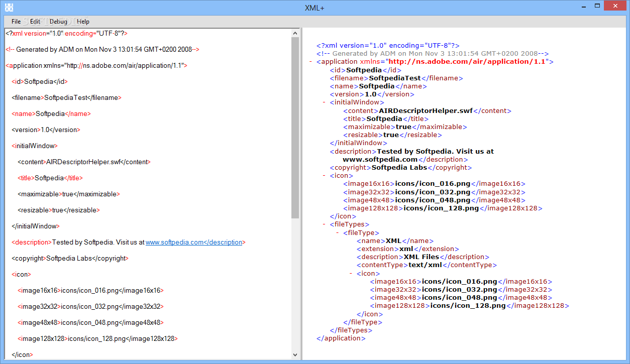Screen dimensions: 630x364
Task: Click the image16x16 line in editor
Action: [x=90, y=291]
